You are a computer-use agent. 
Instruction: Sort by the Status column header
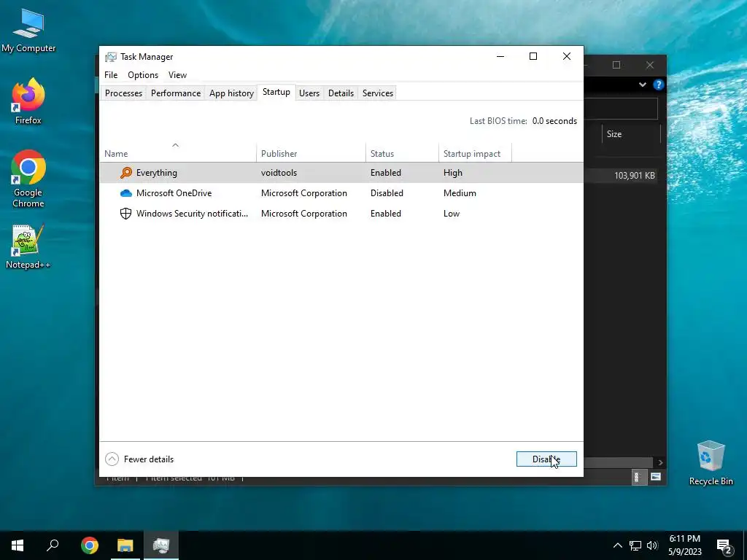pos(402,153)
